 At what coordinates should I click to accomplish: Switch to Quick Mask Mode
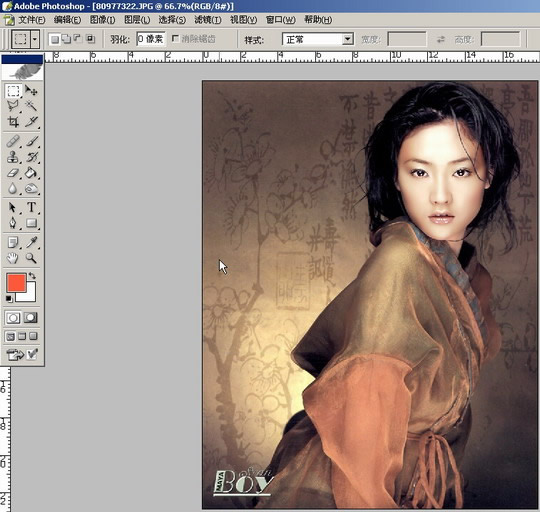click(31, 318)
